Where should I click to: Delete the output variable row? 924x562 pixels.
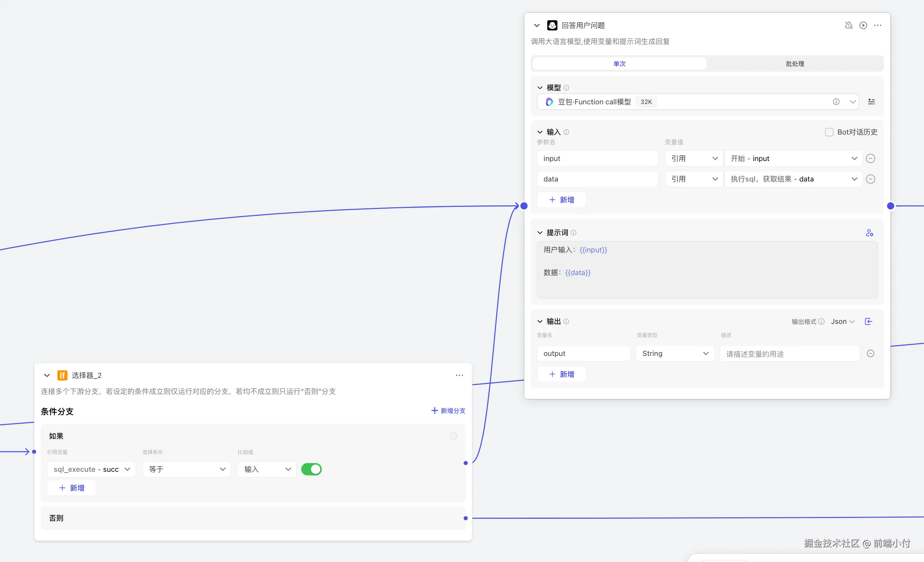click(870, 353)
